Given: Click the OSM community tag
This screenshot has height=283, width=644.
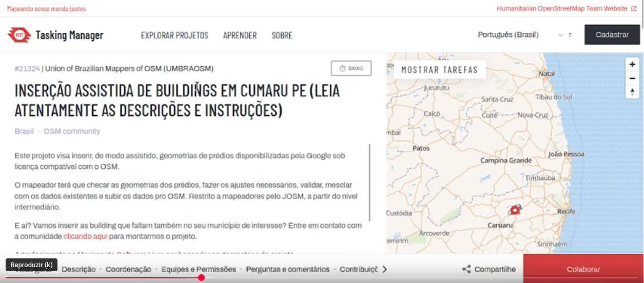Looking at the screenshot, I should tap(72, 131).
